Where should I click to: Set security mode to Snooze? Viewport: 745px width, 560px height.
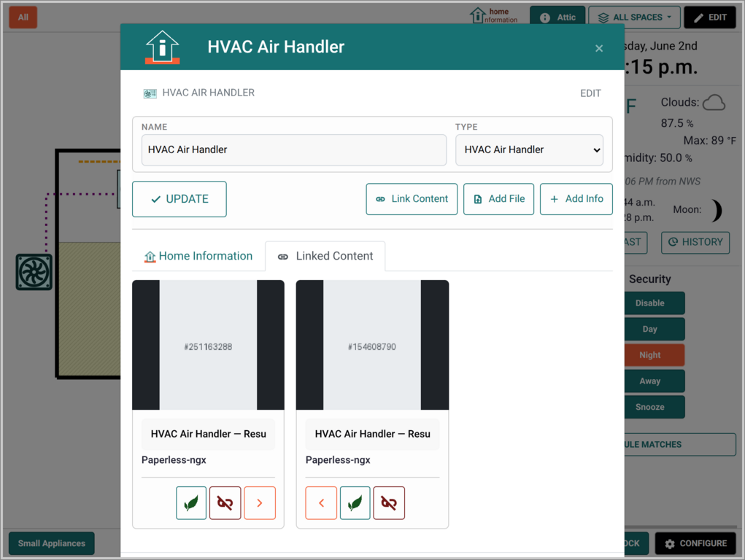tap(654, 407)
